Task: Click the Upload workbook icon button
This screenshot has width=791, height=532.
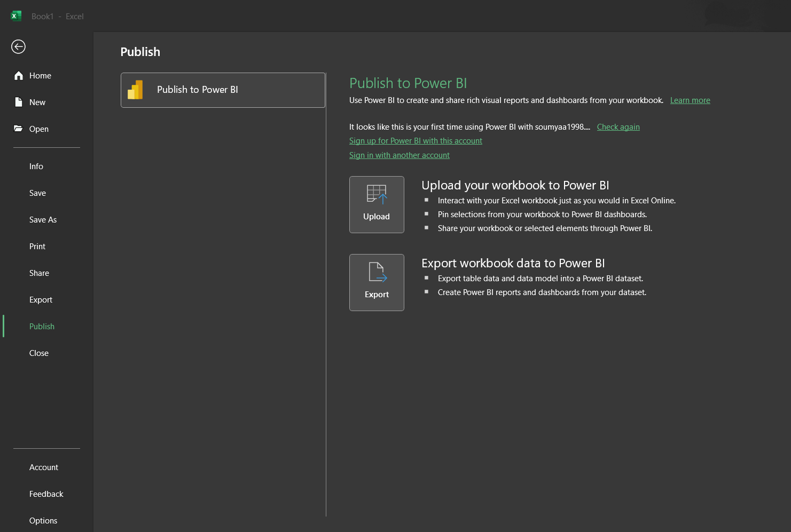Action: coord(377,204)
